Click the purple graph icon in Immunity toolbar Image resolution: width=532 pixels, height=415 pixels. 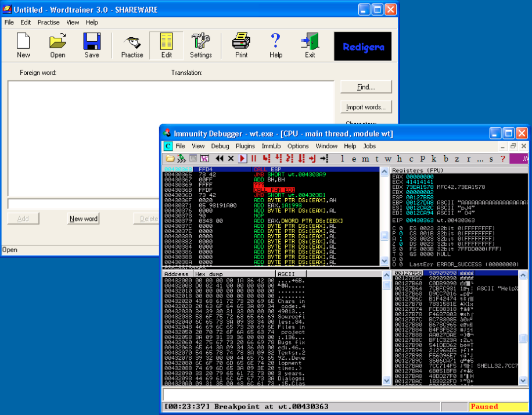(204, 159)
